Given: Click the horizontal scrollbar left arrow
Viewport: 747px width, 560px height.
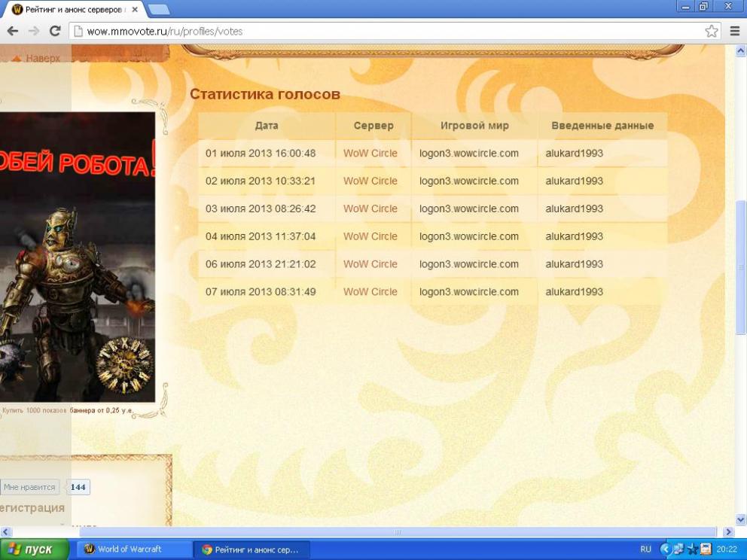Looking at the screenshot, I should pos(6,532).
